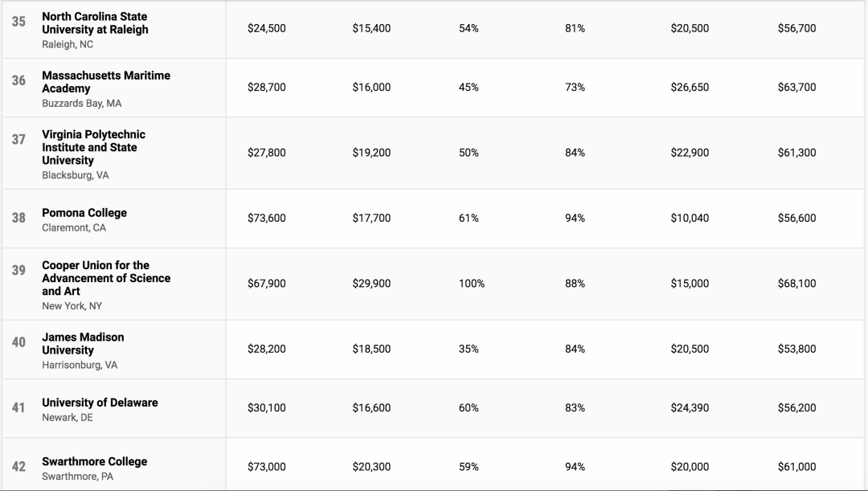Screen dimensions: 868x491
Task: Click Massachusetts Maritime's $63,700 value
Action: 796,87
